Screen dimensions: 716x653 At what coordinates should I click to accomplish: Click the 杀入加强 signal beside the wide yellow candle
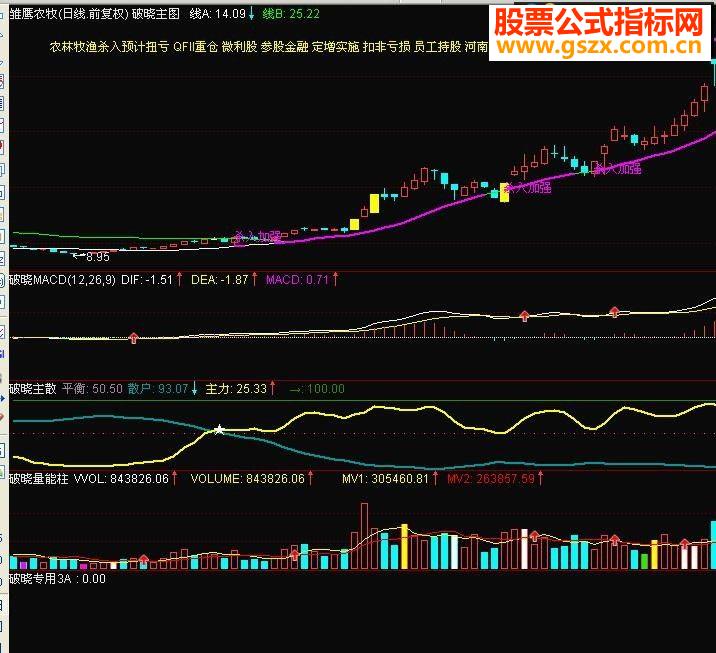(x=529, y=187)
